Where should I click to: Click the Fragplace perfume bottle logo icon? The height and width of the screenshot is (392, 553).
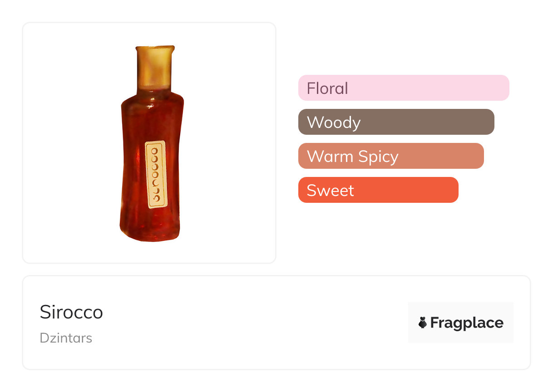coord(423,323)
